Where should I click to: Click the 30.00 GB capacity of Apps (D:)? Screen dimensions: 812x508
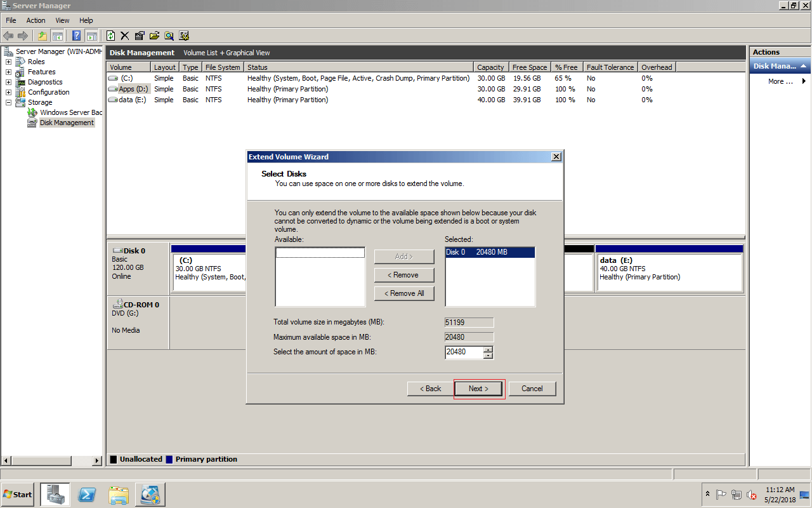pos(491,89)
